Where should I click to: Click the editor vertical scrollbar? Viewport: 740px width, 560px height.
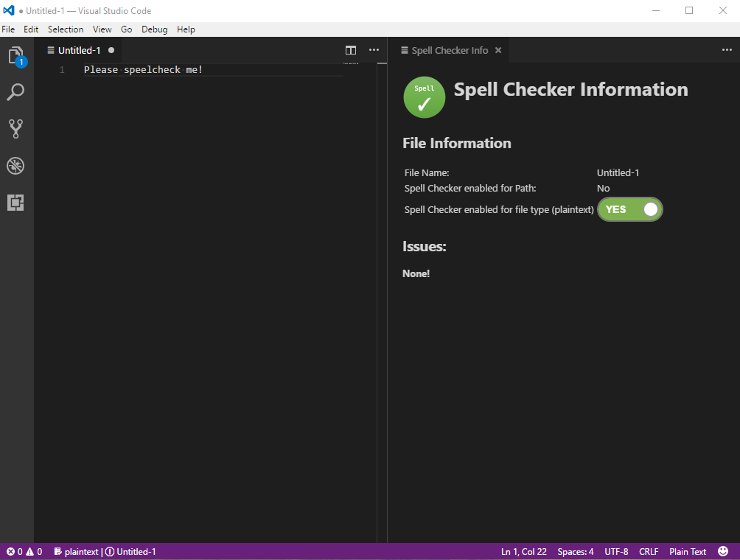coord(382,302)
